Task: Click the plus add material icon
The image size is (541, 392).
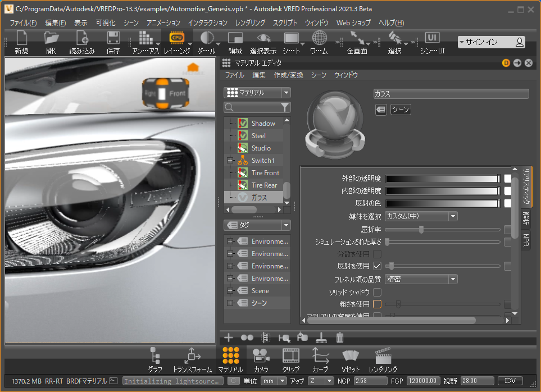Action: pos(229,338)
